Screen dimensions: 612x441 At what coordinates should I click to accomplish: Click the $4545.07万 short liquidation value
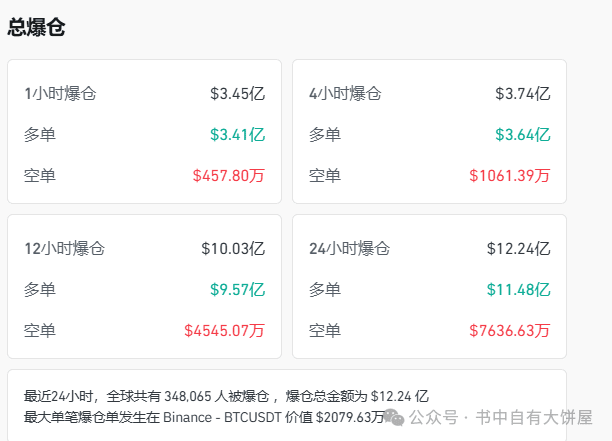click(x=224, y=331)
